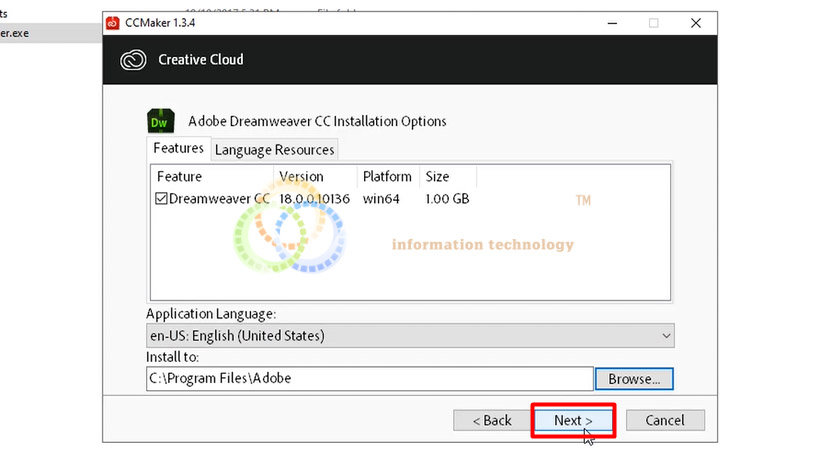Uncheck the Dreamweaver CC feature checkbox
Screen dimensions: 820x450
(161, 198)
